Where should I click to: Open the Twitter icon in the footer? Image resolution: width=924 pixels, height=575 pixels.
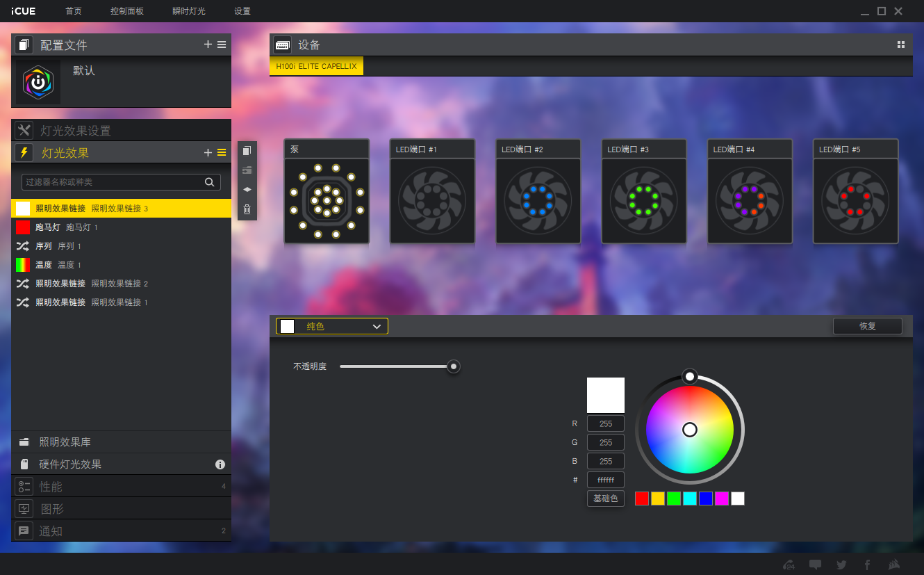coord(841,565)
